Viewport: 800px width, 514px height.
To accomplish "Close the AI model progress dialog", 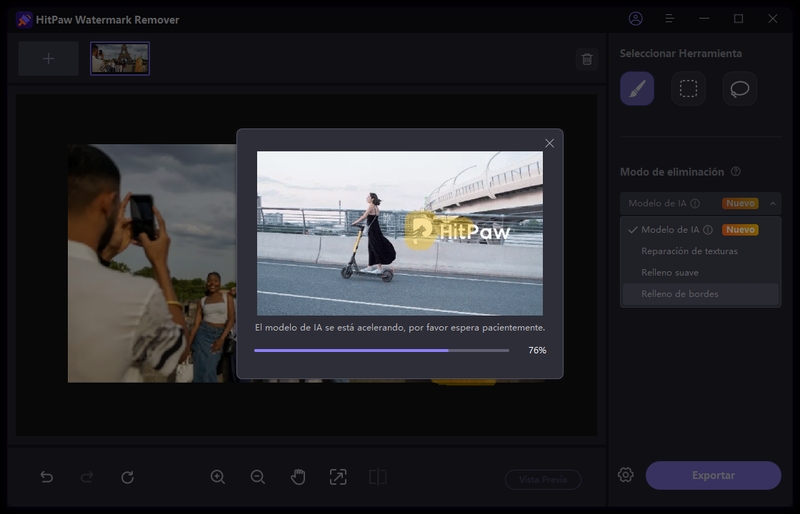I will coord(549,143).
